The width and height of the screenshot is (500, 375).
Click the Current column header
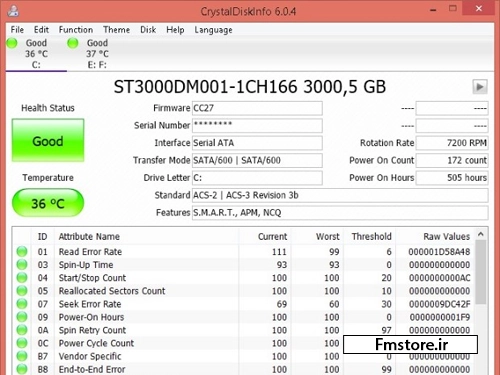point(265,236)
